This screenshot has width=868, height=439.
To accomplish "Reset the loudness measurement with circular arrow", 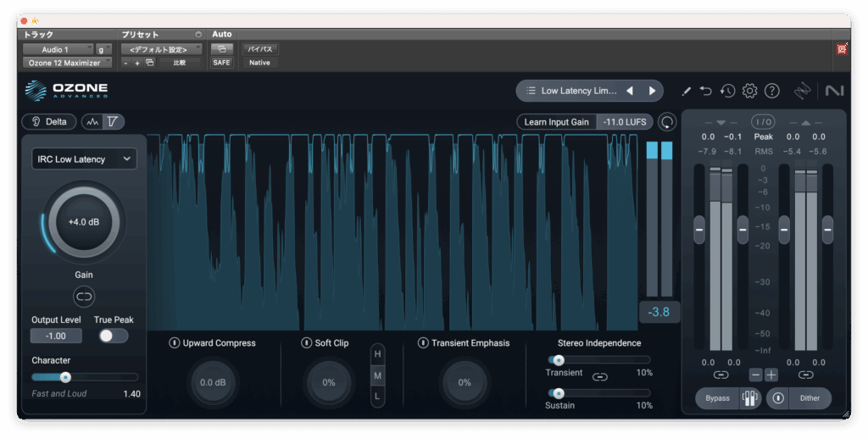I will click(668, 122).
